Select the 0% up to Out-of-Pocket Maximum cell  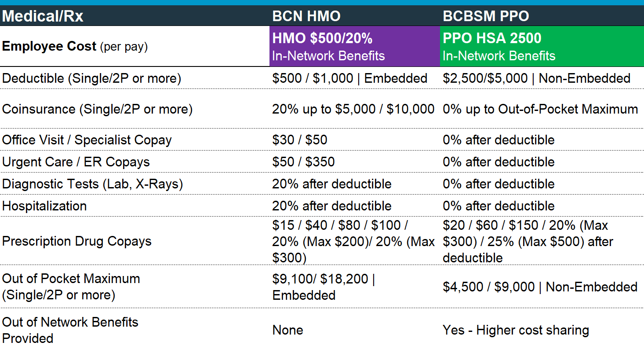540,109
